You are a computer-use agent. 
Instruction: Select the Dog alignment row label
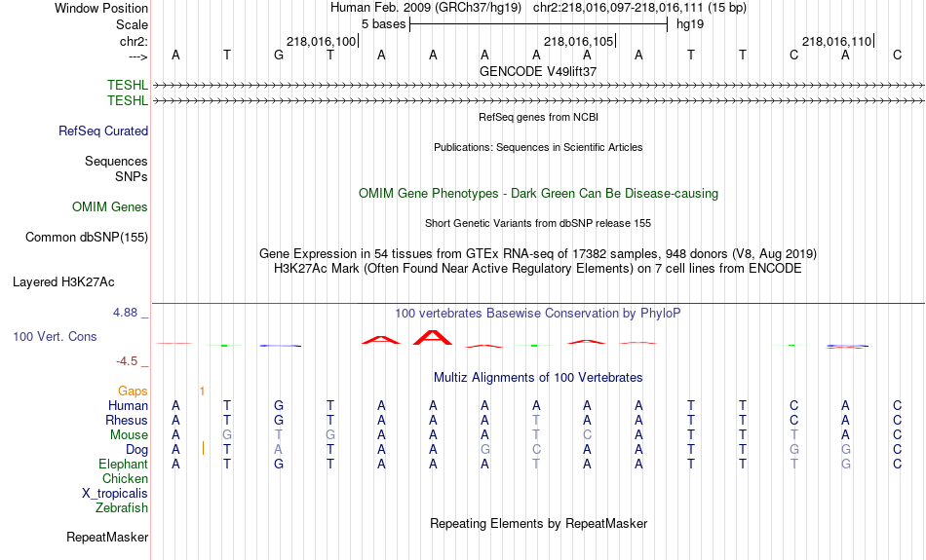tap(136, 450)
